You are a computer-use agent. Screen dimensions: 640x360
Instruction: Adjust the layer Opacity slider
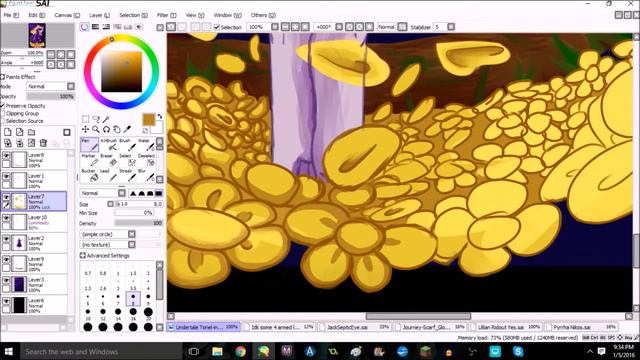pyautogui.click(x=51, y=96)
